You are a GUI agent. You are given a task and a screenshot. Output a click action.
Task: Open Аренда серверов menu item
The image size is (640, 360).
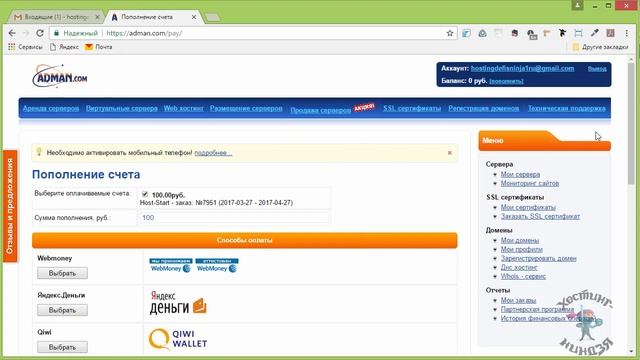[51, 108]
